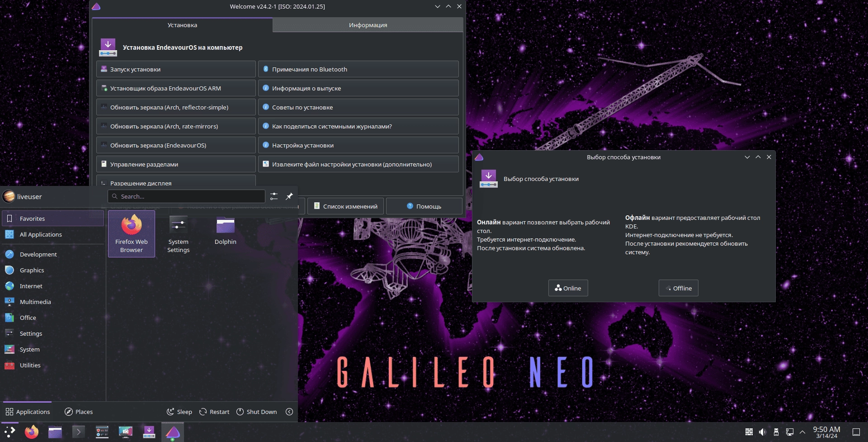Screen dimensions: 868x442
Task: Click Запуск установки button
Action: coord(176,69)
